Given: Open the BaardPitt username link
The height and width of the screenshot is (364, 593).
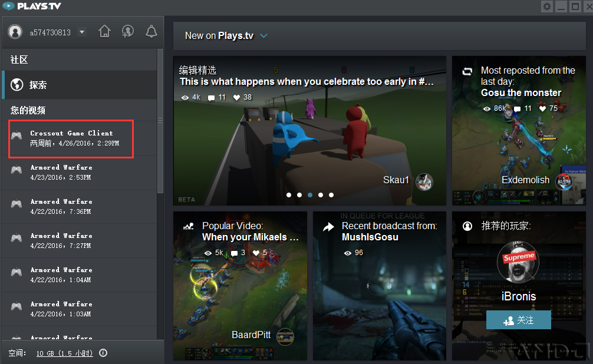Looking at the screenshot, I should tap(251, 335).
